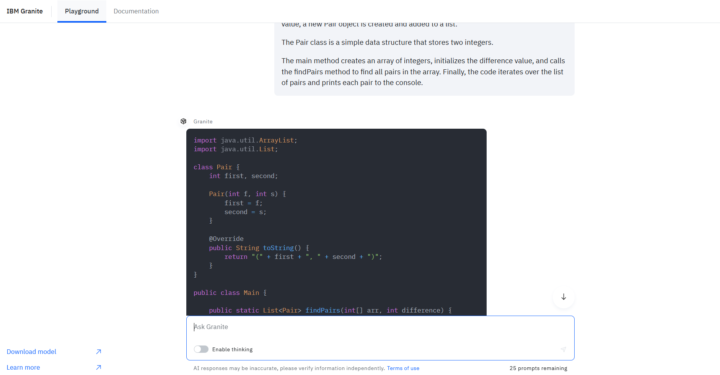Click the arrow icon beside Download model
The image size is (720, 375).
click(x=98, y=352)
